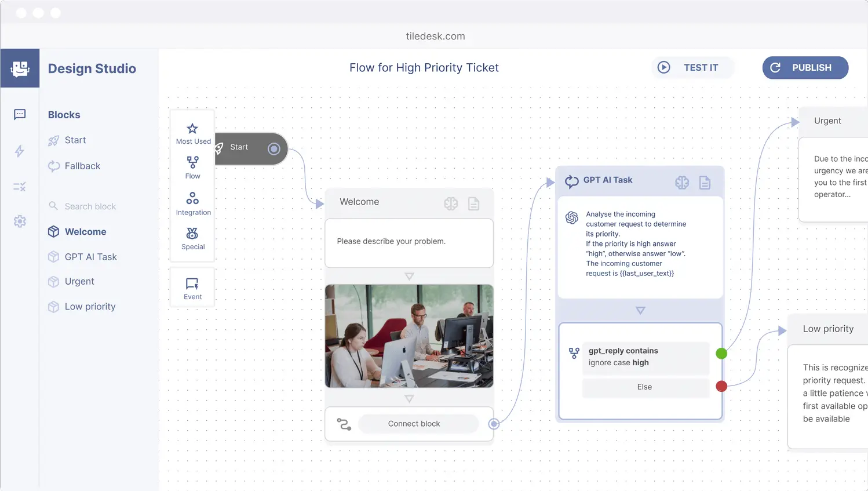Click the red Else connector dot
The height and width of the screenshot is (491, 868).
721,386
